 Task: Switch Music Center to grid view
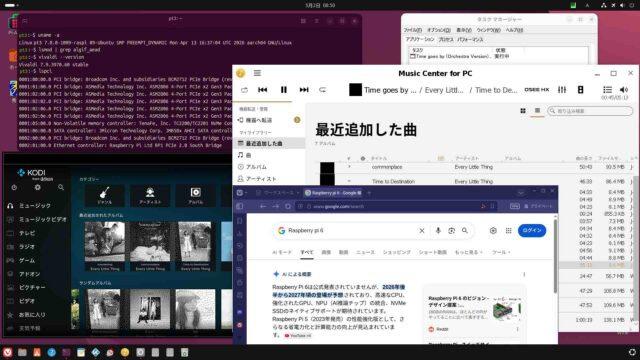click(523, 111)
